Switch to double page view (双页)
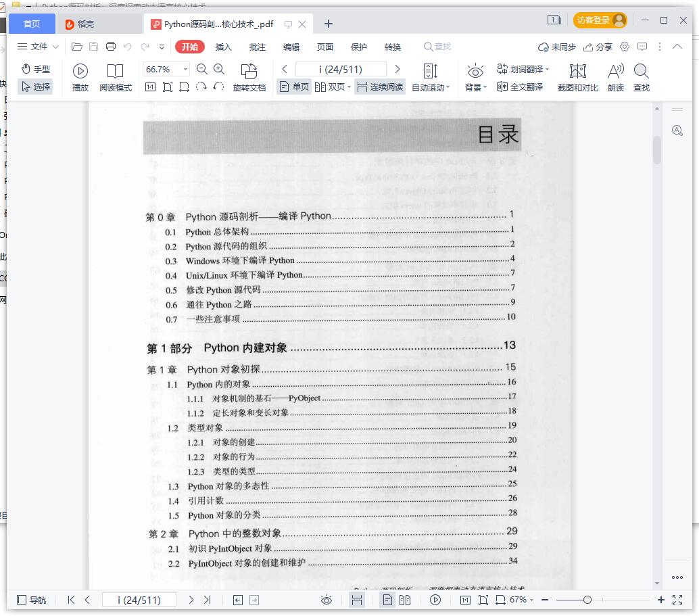 [x=330, y=87]
